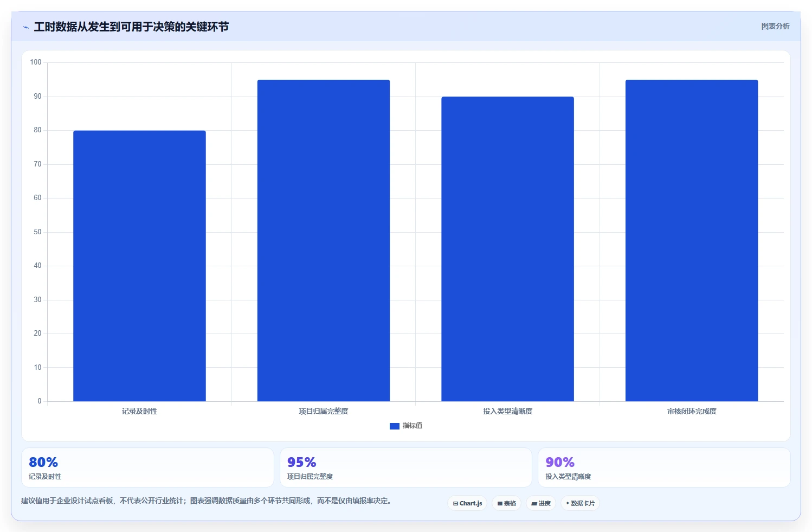This screenshot has width=812, height=532.
Task: Click the 0 y-axis label
Action: coord(39,401)
